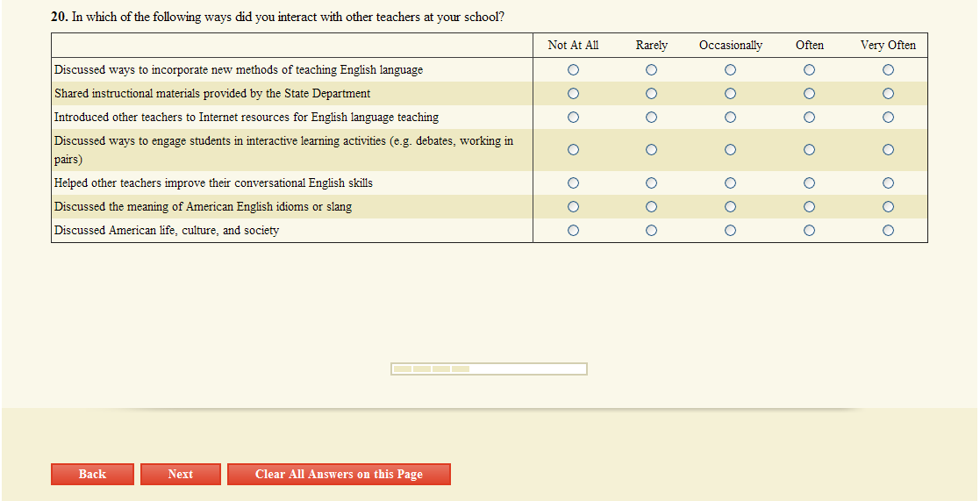Select 'Occasionally' for helping teachers' conversational English
This screenshot has width=980, height=501.
coord(730,183)
